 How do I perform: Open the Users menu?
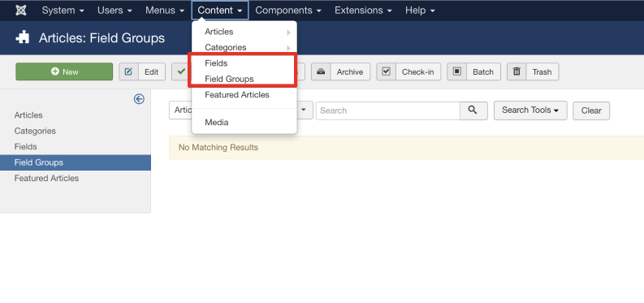(115, 11)
